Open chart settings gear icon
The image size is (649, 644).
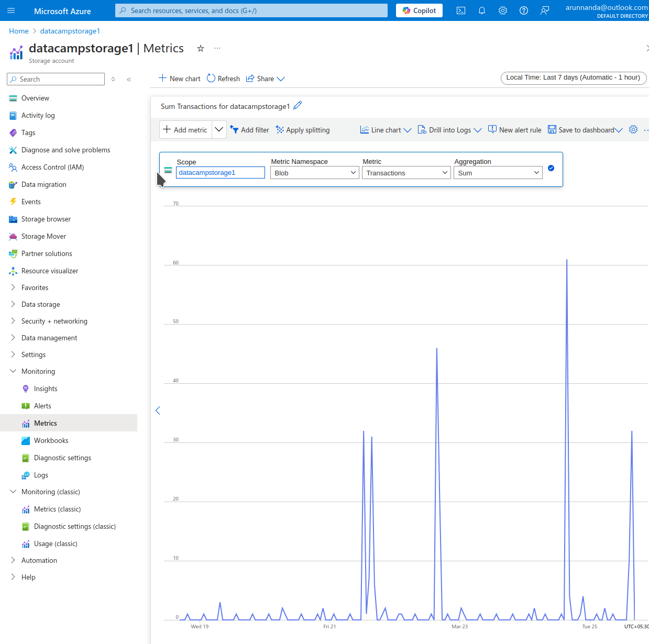pos(633,129)
